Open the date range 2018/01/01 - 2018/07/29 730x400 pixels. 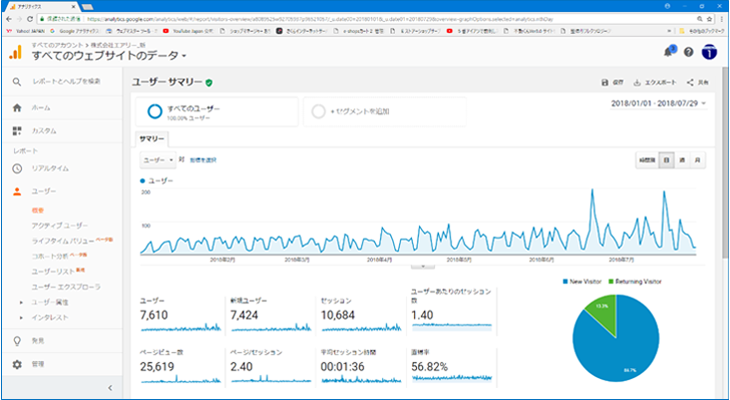point(659,103)
